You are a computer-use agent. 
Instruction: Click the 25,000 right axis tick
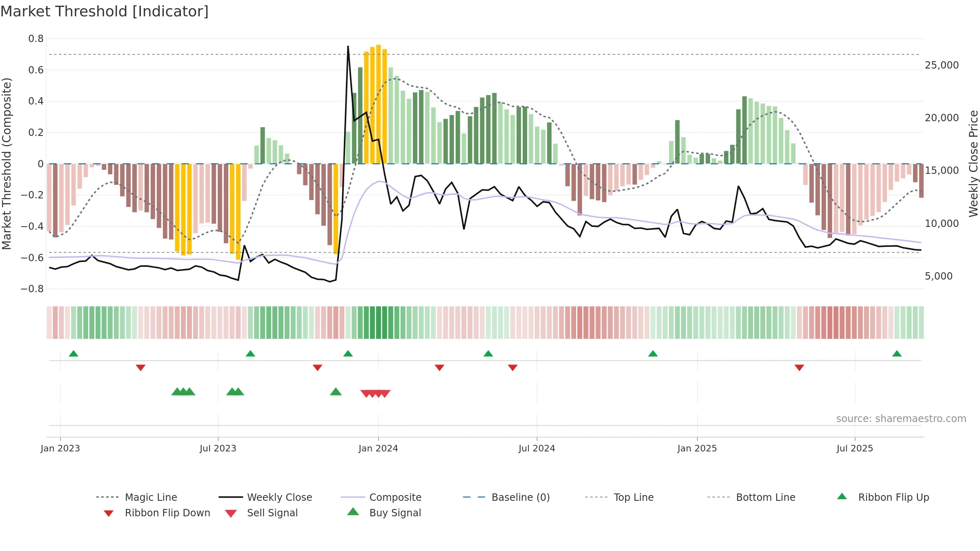[x=942, y=65]
